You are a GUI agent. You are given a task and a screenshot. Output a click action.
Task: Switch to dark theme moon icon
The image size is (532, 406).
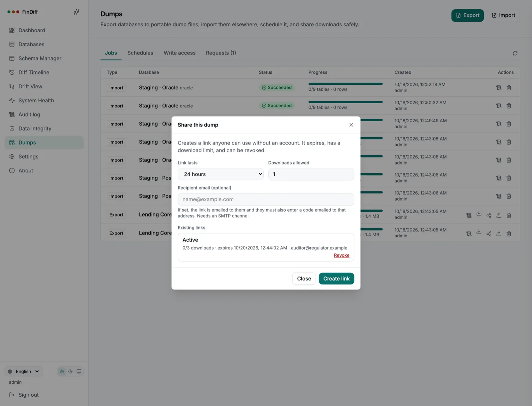(70, 371)
